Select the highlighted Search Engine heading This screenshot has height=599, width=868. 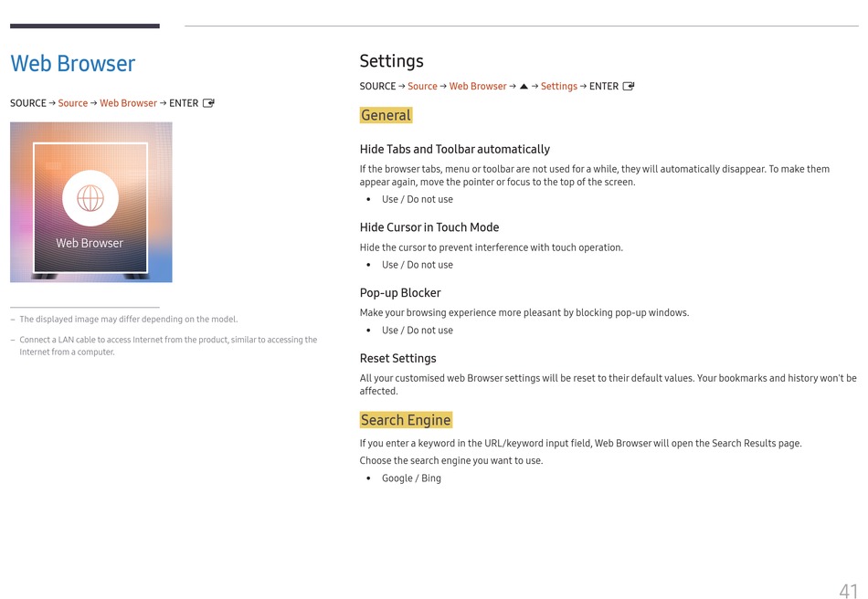coord(406,420)
